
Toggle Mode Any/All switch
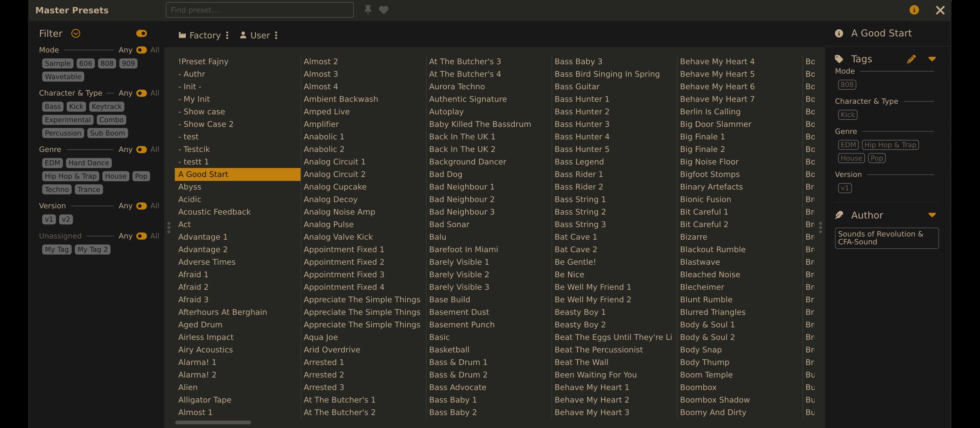click(142, 50)
